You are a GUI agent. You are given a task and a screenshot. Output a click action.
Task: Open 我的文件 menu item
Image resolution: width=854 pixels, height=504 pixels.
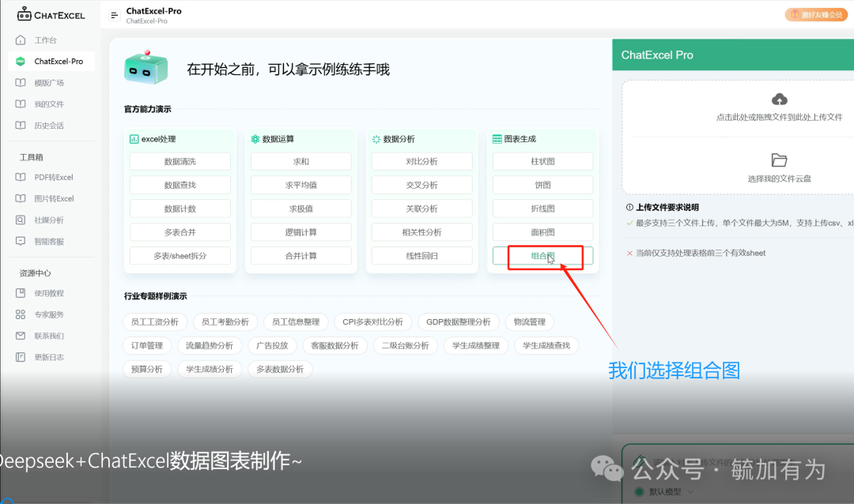pyautogui.click(x=51, y=104)
